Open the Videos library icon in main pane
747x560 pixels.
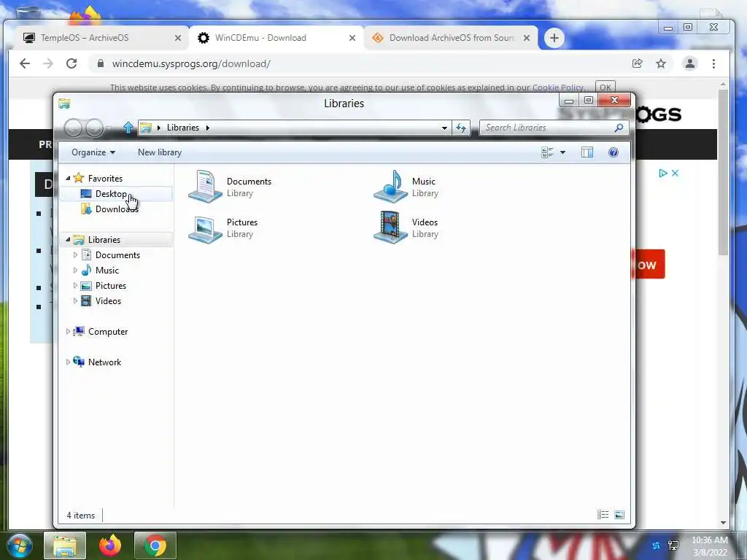click(391, 227)
